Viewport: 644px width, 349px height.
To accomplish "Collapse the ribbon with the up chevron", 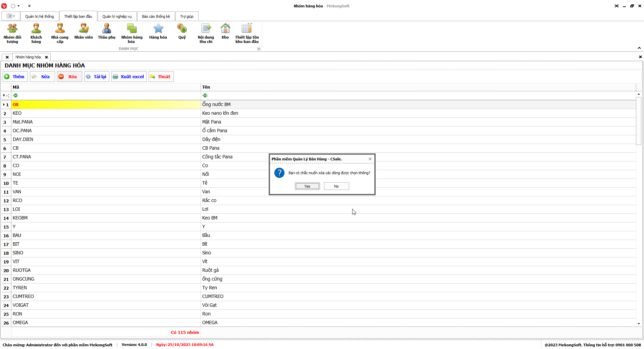I will [639, 48].
